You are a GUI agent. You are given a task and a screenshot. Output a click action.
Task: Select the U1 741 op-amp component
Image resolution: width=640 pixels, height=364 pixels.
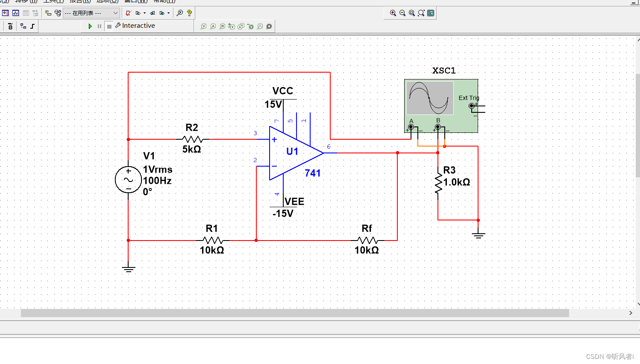296,153
